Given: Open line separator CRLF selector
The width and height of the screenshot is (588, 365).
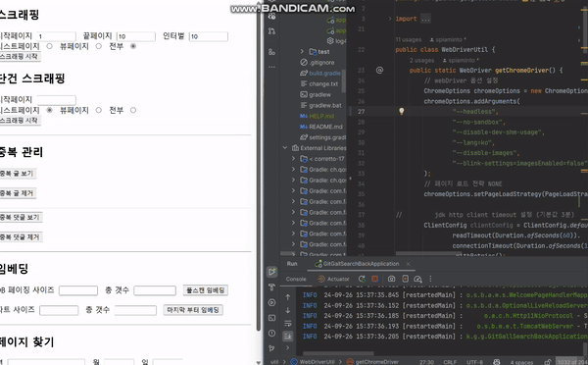Looking at the screenshot, I should (450, 362).
